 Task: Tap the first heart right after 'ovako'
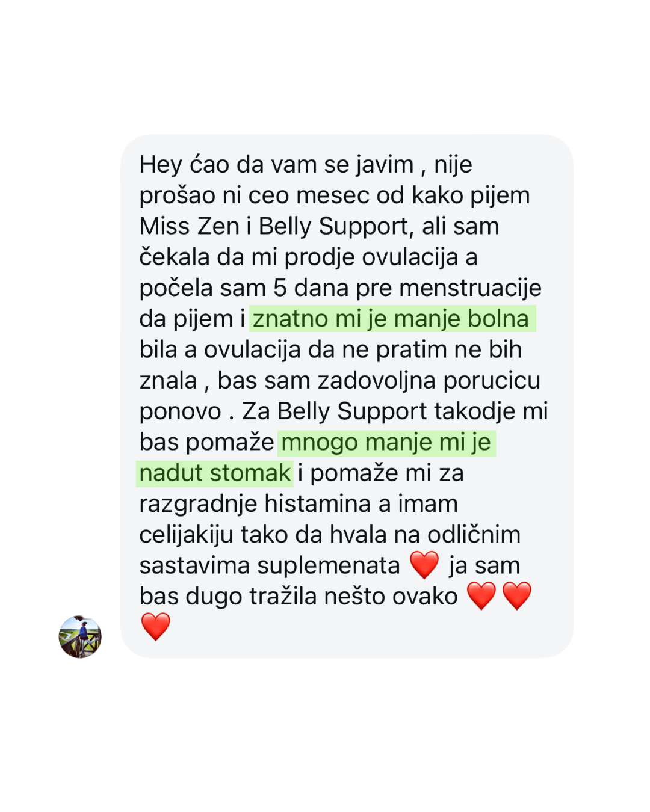click(481, 596)
